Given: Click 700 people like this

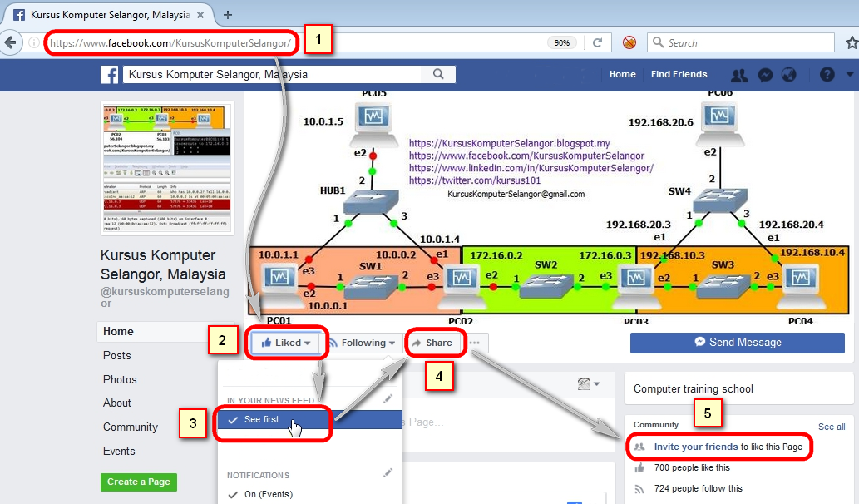Looking at the screenshot, I should [x=692, y=468].
